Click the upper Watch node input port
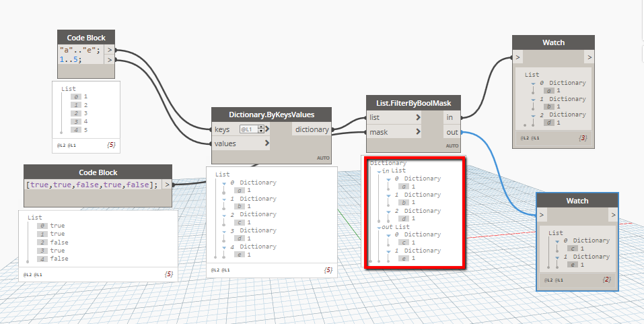Image resolution: width=644 pixels, height=324 pixels. [x=518, y=57]
